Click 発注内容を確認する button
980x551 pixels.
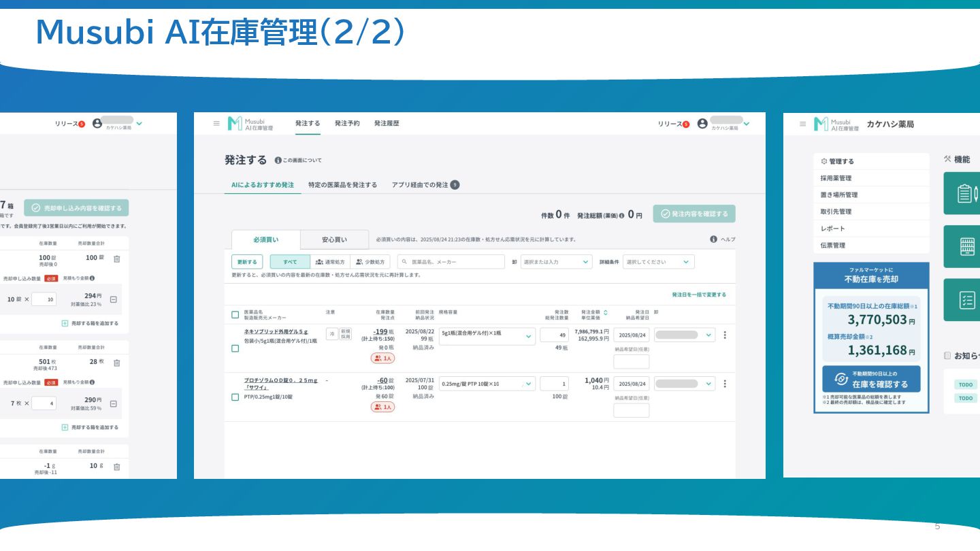[x=694, y=214]
